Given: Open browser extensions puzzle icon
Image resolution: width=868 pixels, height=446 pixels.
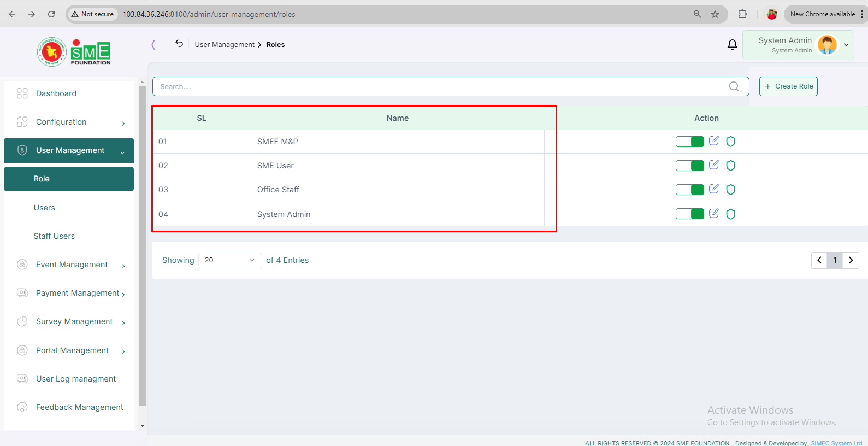Looking at the screenshot, I should [x=742, y=14].
